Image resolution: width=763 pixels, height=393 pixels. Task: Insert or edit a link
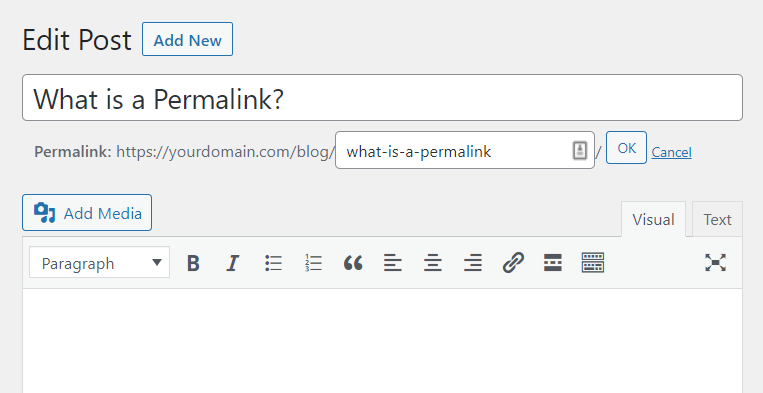513,263
